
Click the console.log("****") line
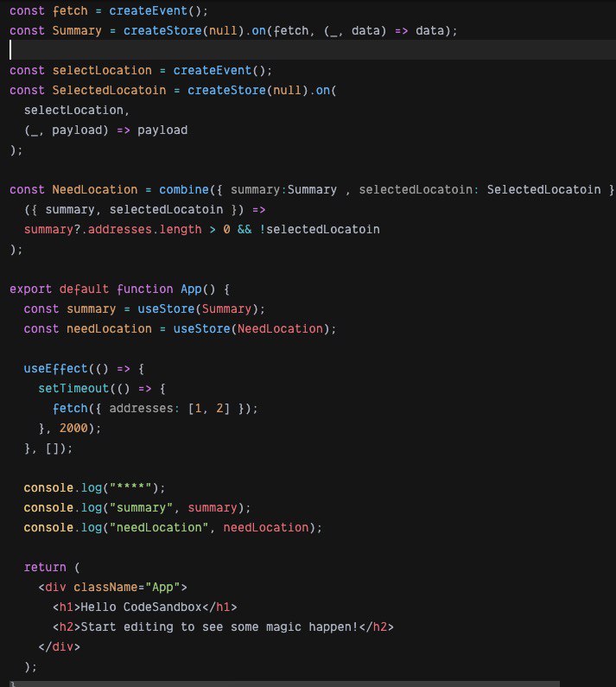click(x=95, y=487)
